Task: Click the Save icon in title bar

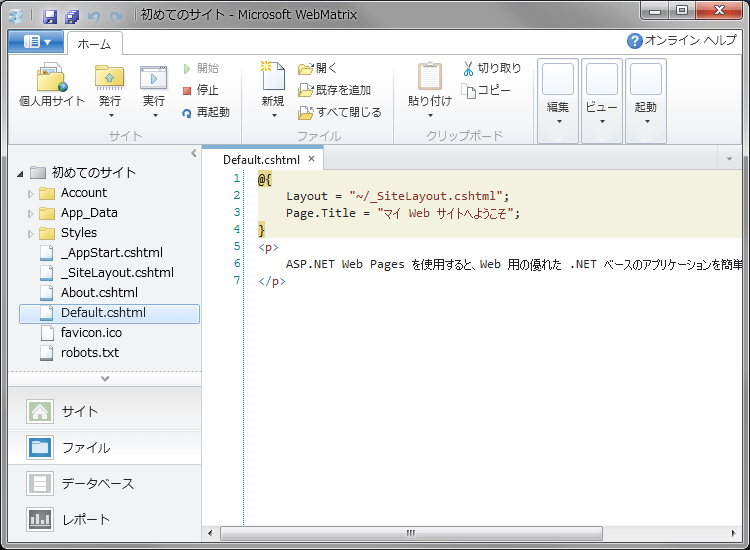Action: tap(50, 17)
